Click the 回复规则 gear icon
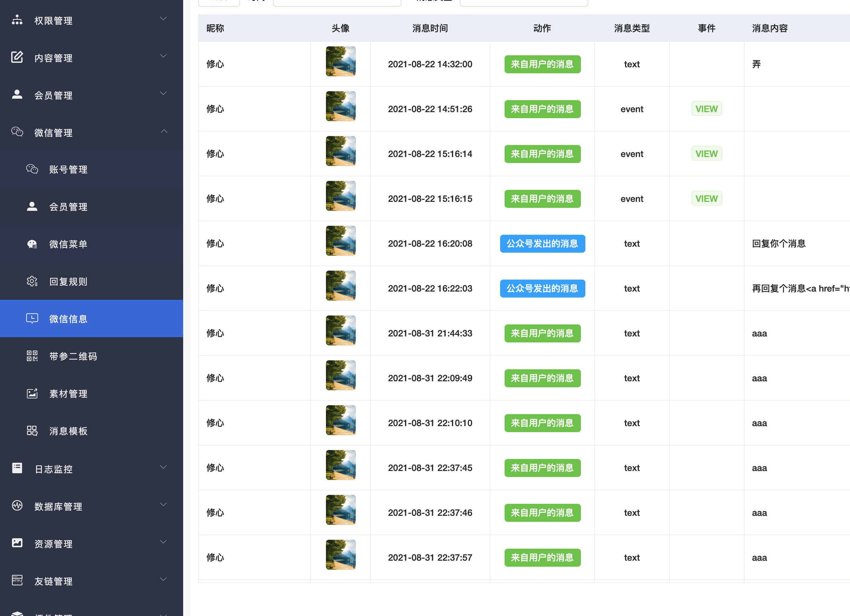This screenshot has width=850, height=616. point(32,281)
